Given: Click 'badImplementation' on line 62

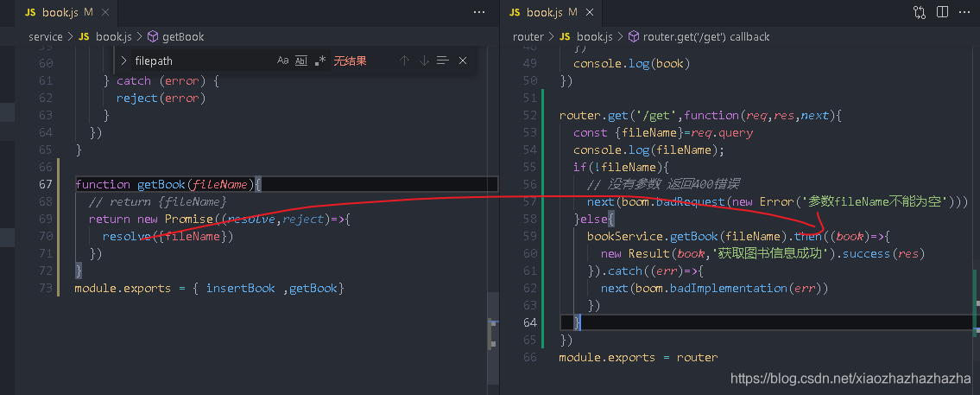Looking at the screenshot, I should click(x=729, y=288).
